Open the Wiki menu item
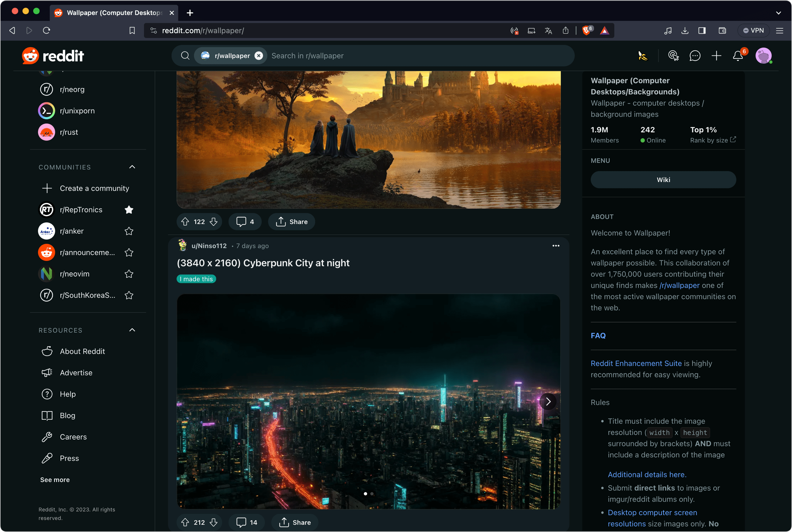This screenshot has height=532, width=792. point(663,179)
